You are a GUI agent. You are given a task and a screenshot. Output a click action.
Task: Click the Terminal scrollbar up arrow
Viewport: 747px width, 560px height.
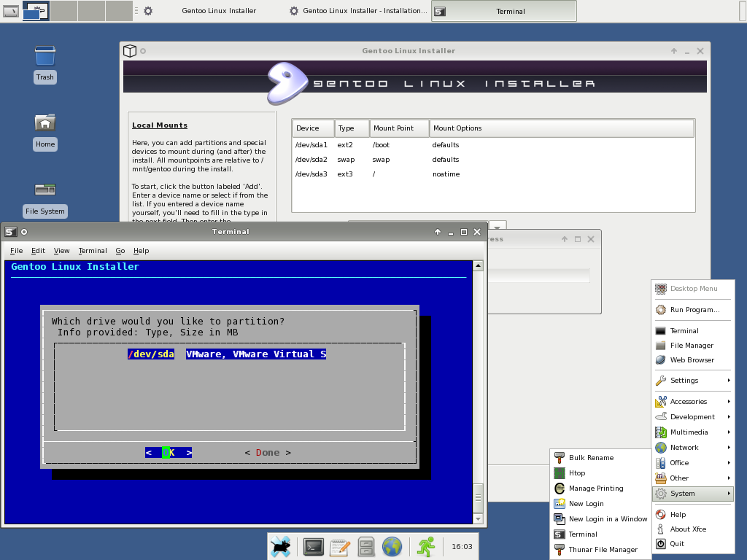coord(479,265)
